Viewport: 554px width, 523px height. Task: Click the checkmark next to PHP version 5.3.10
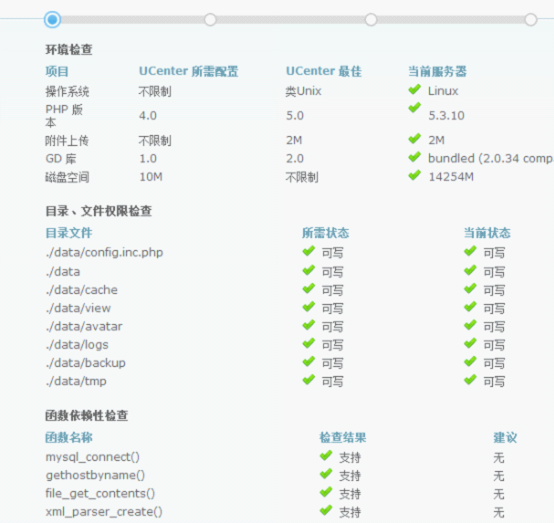[414, 107]
